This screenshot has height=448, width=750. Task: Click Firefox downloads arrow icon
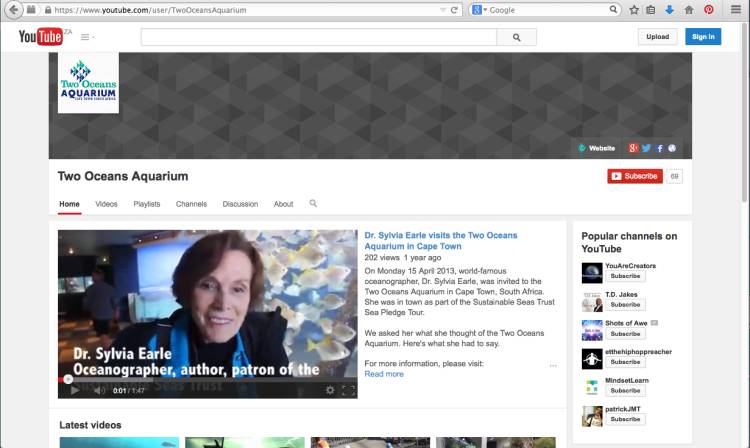click(669, 9)
